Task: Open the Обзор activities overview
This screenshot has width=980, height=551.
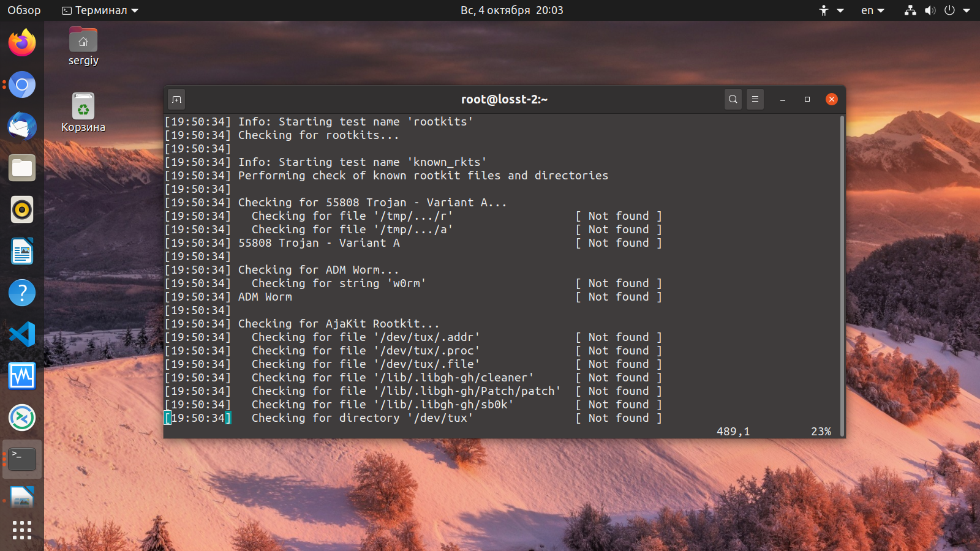Action: [x=24, y=10]
